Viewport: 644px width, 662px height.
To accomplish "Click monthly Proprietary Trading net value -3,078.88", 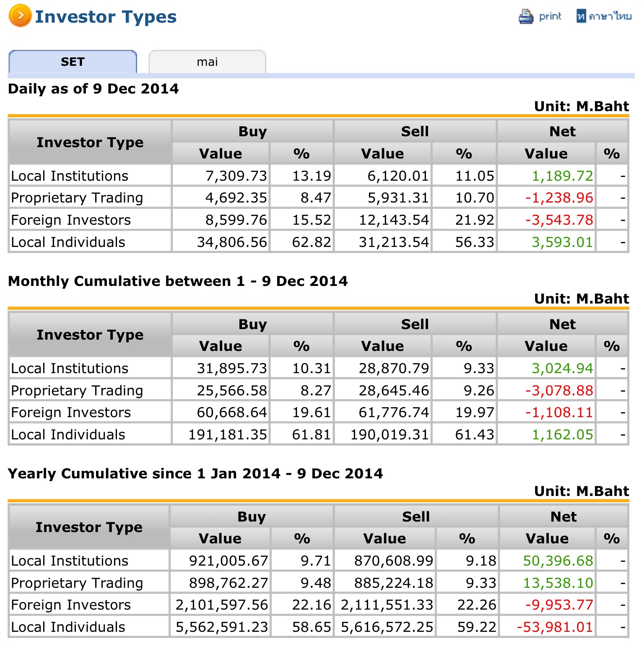I will click(559, 390).
